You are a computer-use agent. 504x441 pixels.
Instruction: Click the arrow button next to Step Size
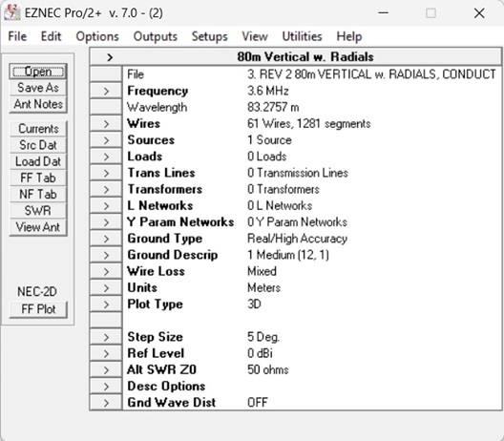click(x=106, y=337)
